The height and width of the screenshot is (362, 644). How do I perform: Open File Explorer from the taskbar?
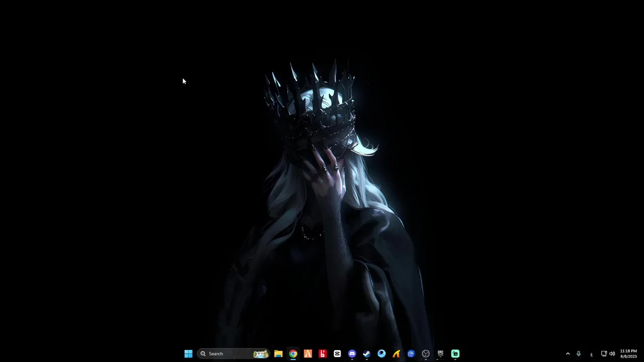[278, 353]
